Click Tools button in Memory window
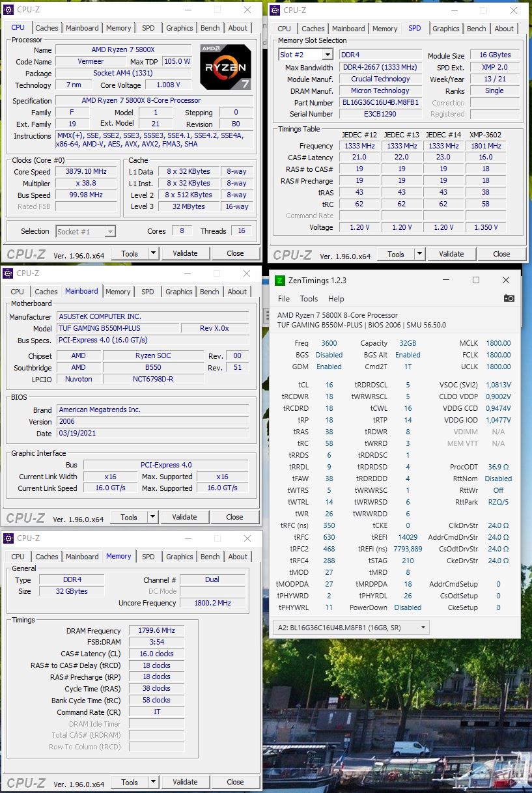 (x=130, y=782)
